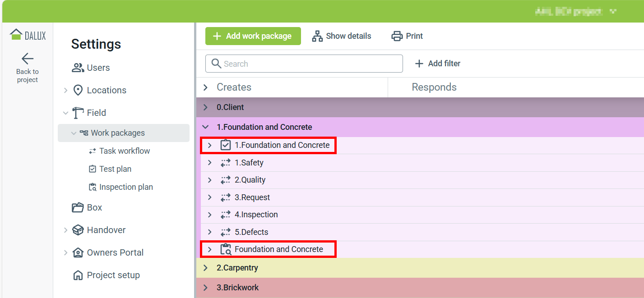The width and height of the screenshot is (644, 298).
Task: Expand the Locations section in sidebar
Action: (x=65, y=90)
